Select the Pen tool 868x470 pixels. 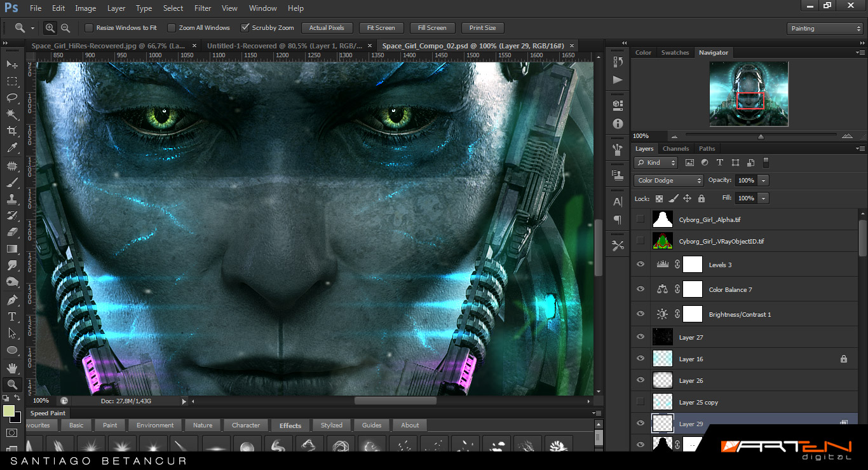click(x=12, y=300)
